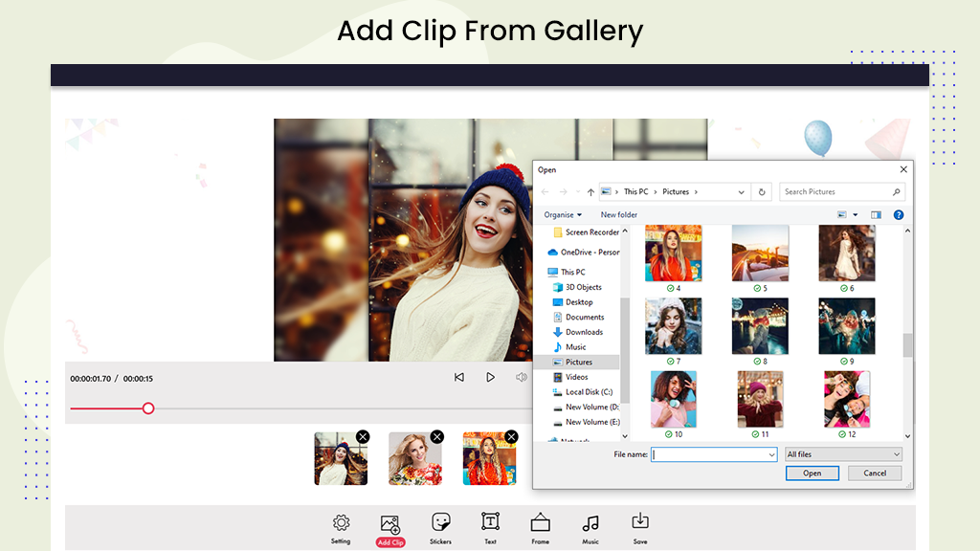The height and width of the screenshot is (551, 980).
Task: Select the Text tool
Action: coord(491,528)
